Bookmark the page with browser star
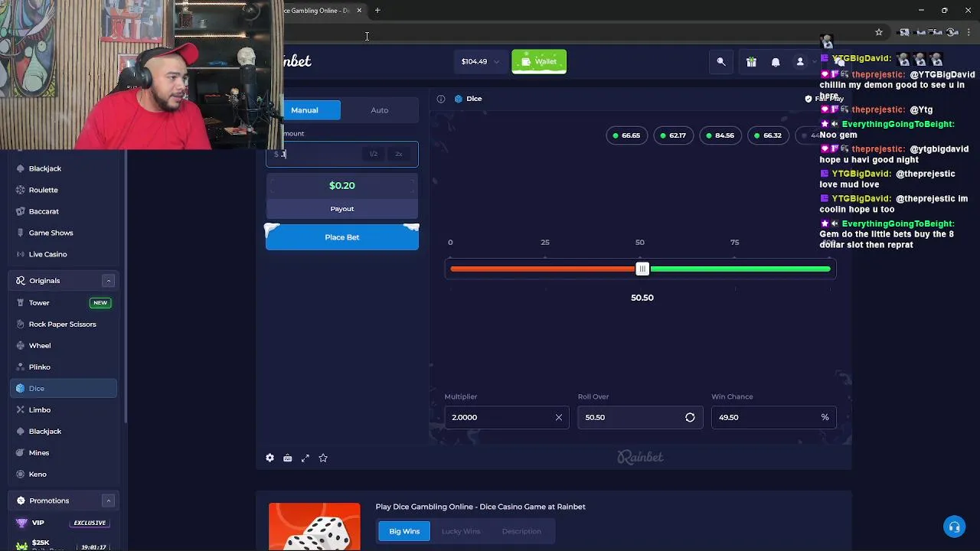 pyautogui.click(x=879, y=32)
